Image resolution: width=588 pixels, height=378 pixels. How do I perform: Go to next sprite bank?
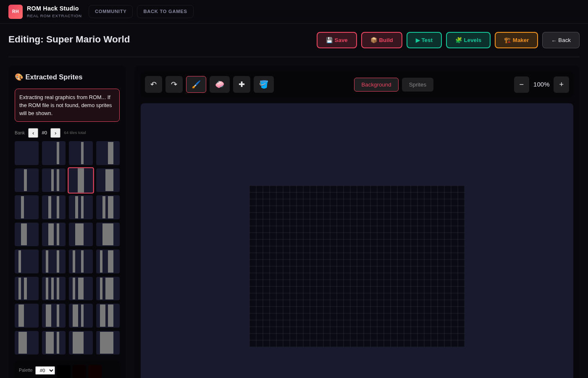click(x=55, y=133)
